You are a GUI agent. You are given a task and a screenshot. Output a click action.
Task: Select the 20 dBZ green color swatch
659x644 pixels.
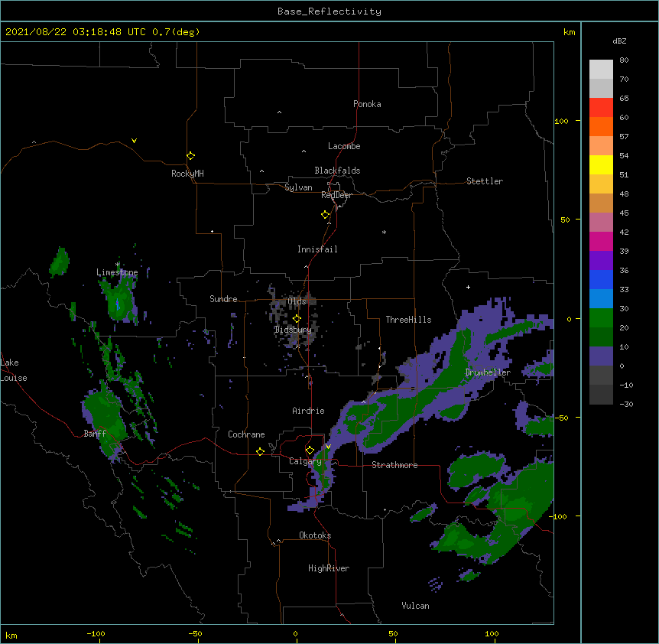pyautogui.click(x=601, y=318)
